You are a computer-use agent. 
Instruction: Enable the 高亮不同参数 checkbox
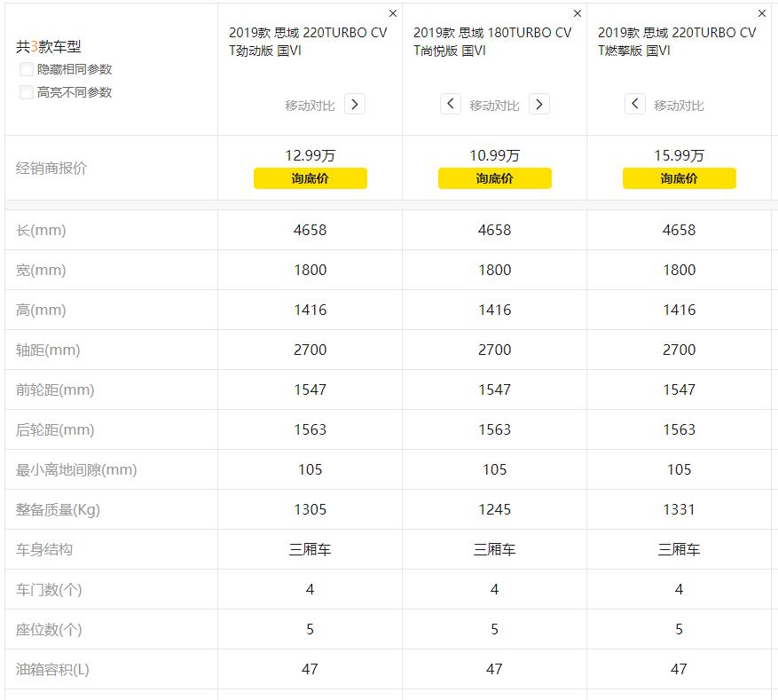click(x=27, y=91)
